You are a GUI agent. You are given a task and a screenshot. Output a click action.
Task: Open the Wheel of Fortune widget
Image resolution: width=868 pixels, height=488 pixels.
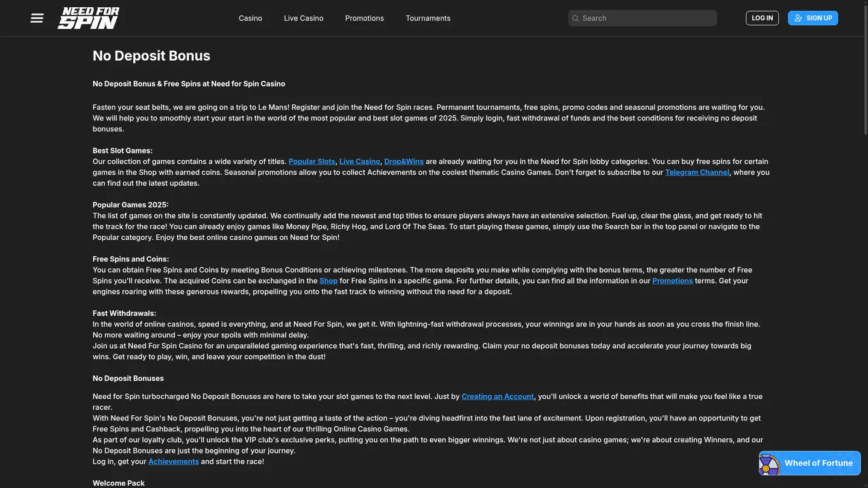coord(810,463)
